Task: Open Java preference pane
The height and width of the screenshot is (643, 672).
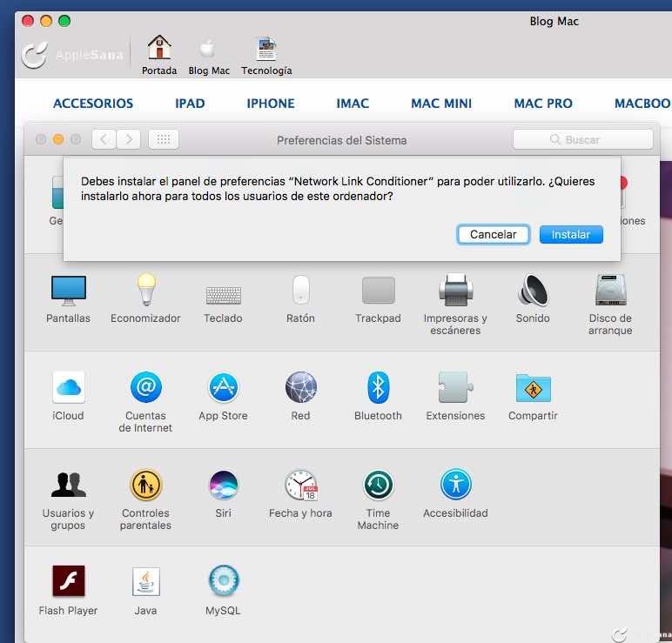Action: pos(145,591)
